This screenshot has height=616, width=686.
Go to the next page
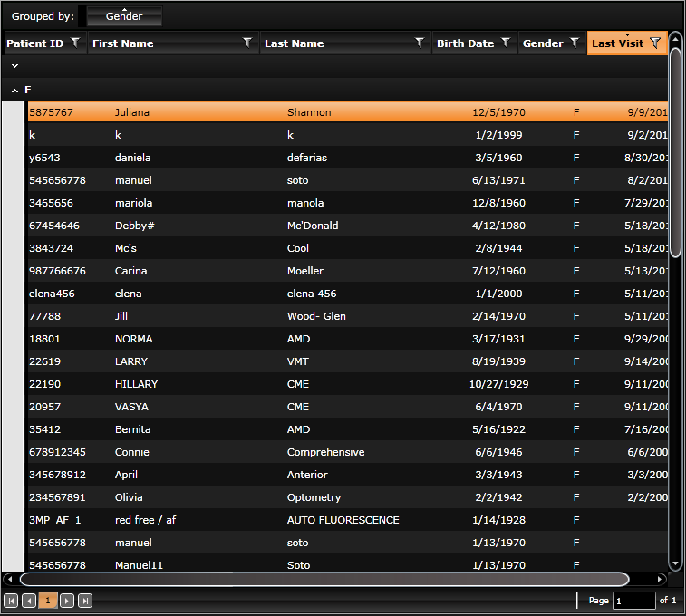click(66, 601)
